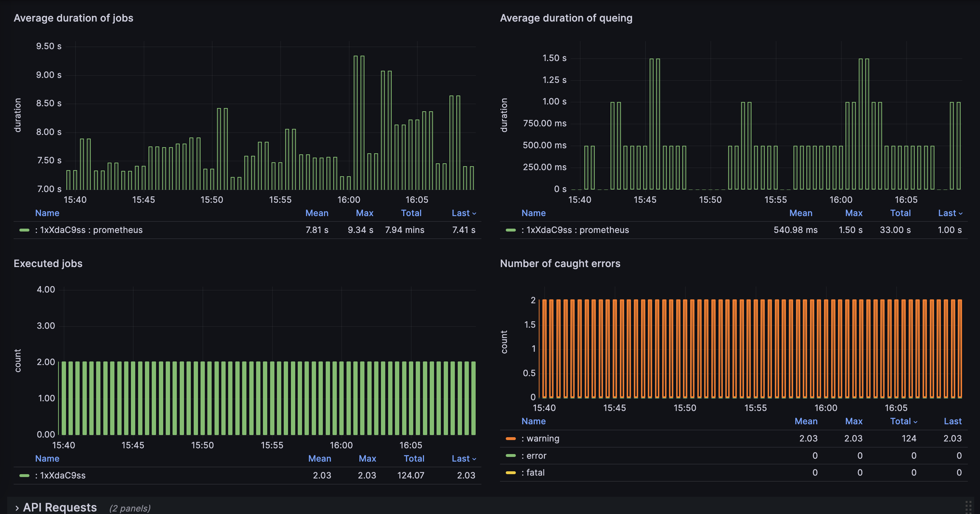Sort Executed jobs legend by Name
Image resolution: width=980 pixels, height=514 pixels.
(x=47, y=458)
